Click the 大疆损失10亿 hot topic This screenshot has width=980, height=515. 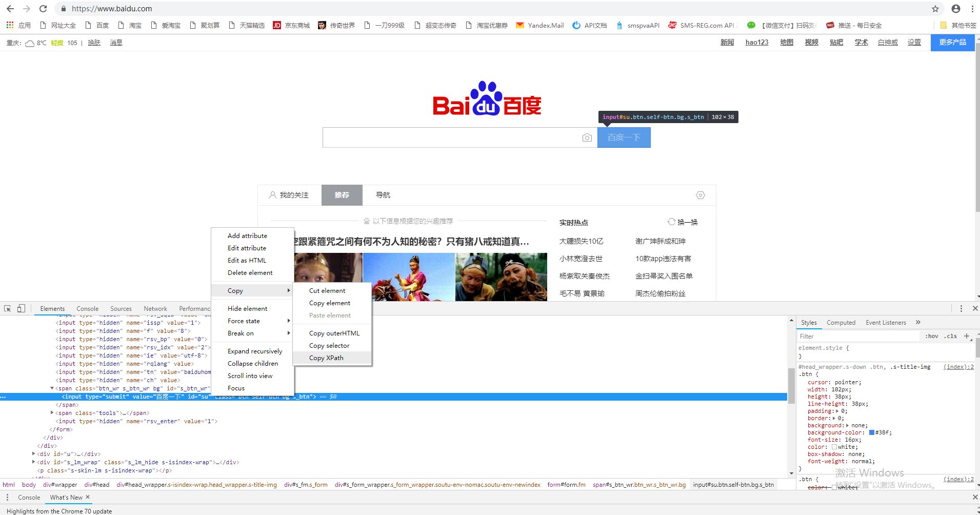pos(581,241)
